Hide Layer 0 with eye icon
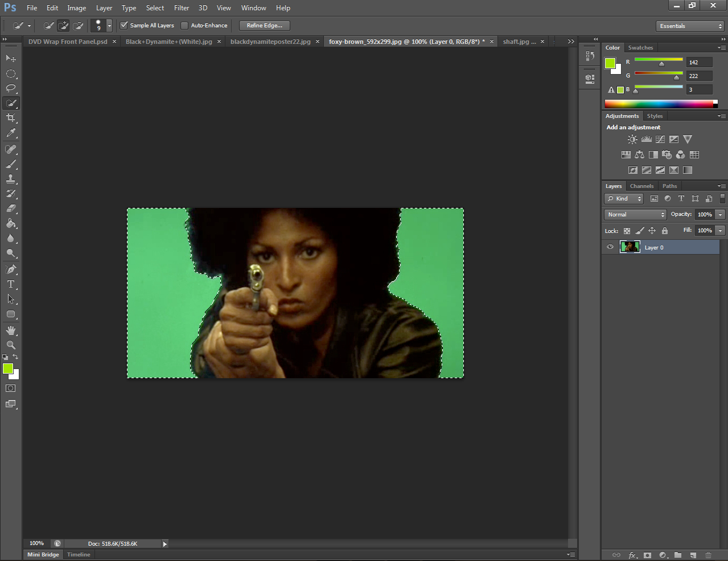 pyautogui.click(x=610, y=247)
